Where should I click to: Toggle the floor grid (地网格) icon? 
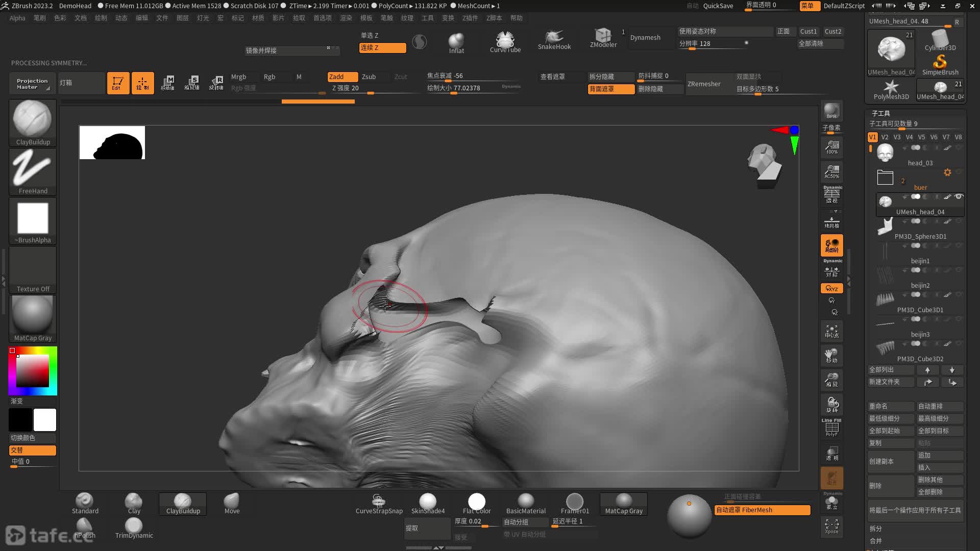(x=831, y=221)
